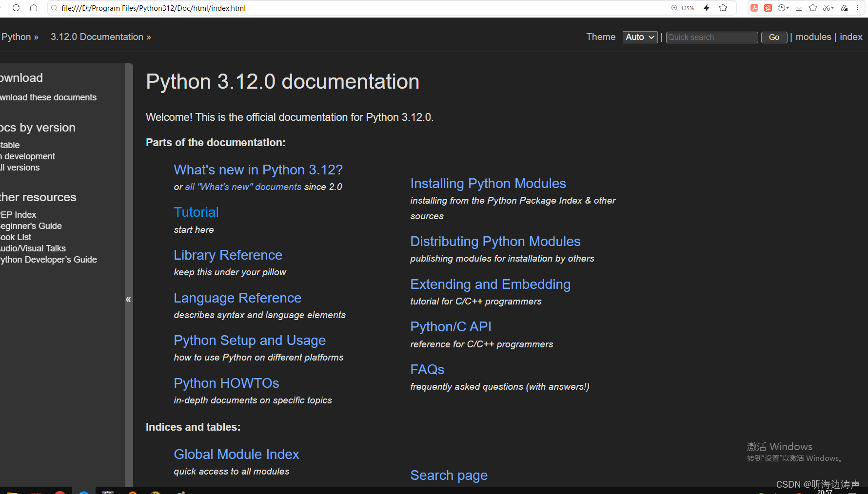The height and width of the screenshot is (494, 868).
Task: Open Python Setup and Usage link
Action: 250,341
